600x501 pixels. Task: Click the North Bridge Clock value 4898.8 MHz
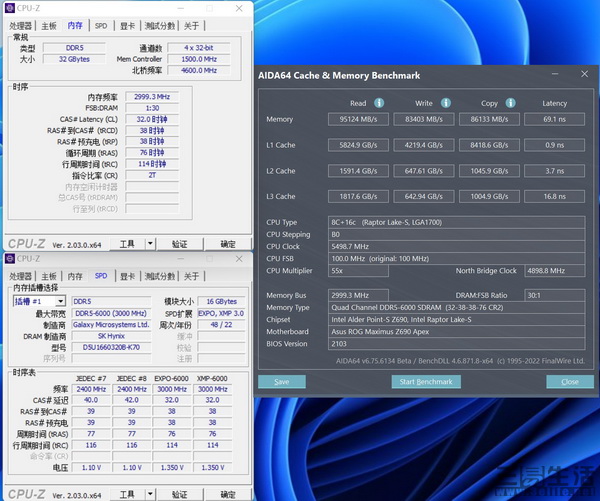pyautogui.click(x=554, y=271)
